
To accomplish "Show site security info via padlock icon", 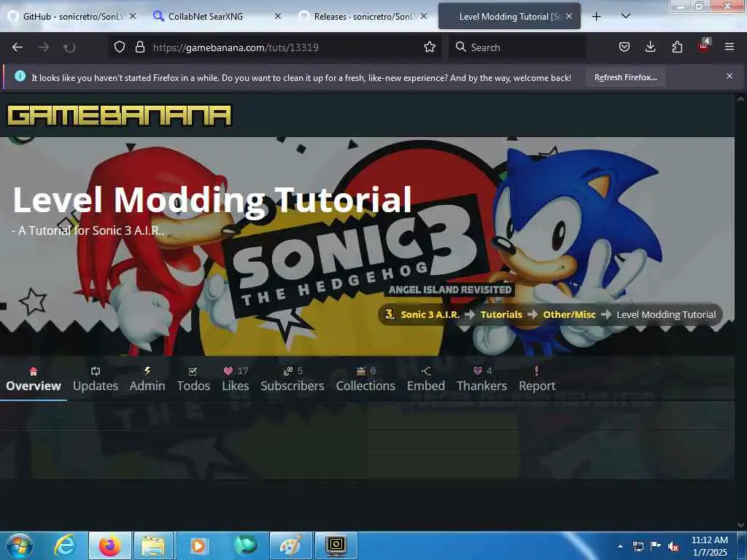I will pyautogui.click(x=139, y=47).
